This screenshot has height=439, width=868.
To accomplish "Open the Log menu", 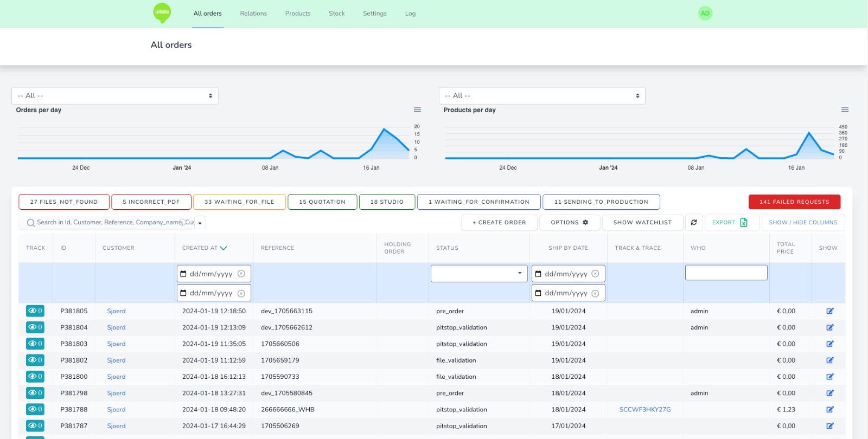I will 410,14.
